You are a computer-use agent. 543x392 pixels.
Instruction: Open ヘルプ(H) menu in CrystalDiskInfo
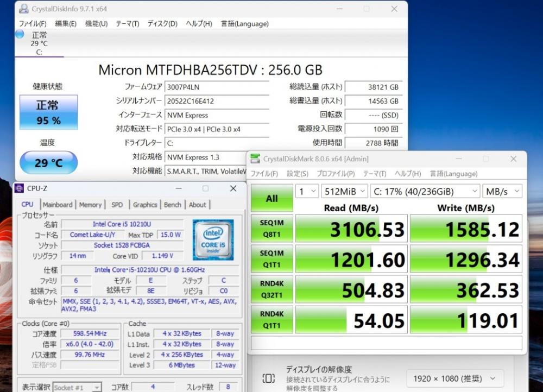(x=199, y=23)
